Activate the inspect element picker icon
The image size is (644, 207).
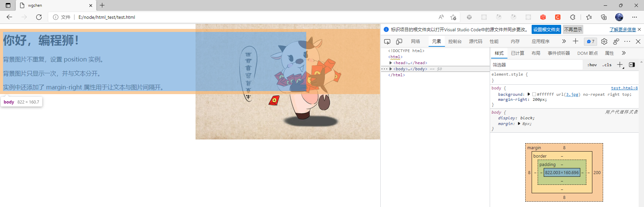click(x=387, y=41)
